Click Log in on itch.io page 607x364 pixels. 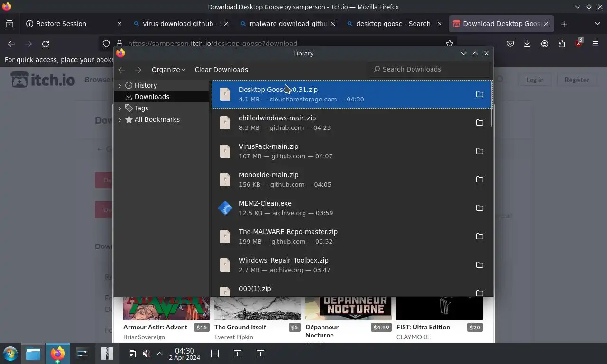pos(534,80)
